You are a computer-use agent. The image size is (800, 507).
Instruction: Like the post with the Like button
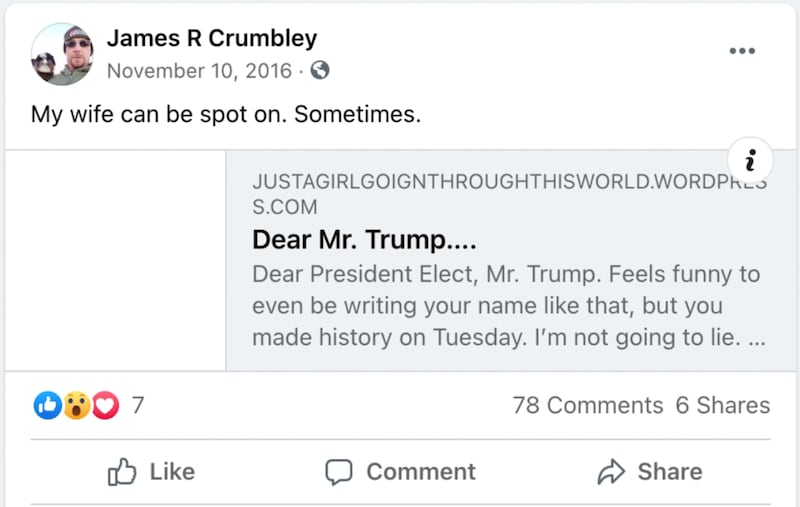pyautogui.click(x=151, y=471)
